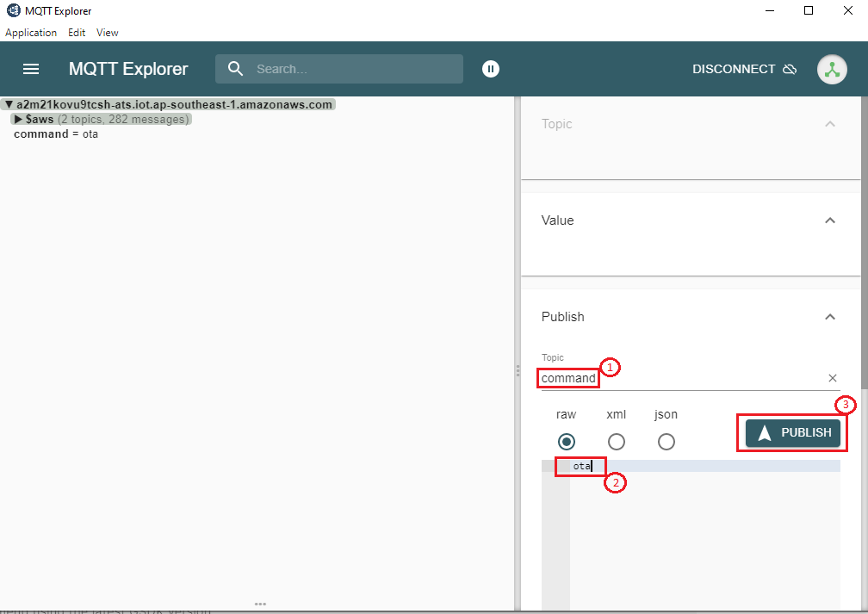Screen dimensions: 868x614
Task: Collapse the Publish panel section
Action: [830, 317]
